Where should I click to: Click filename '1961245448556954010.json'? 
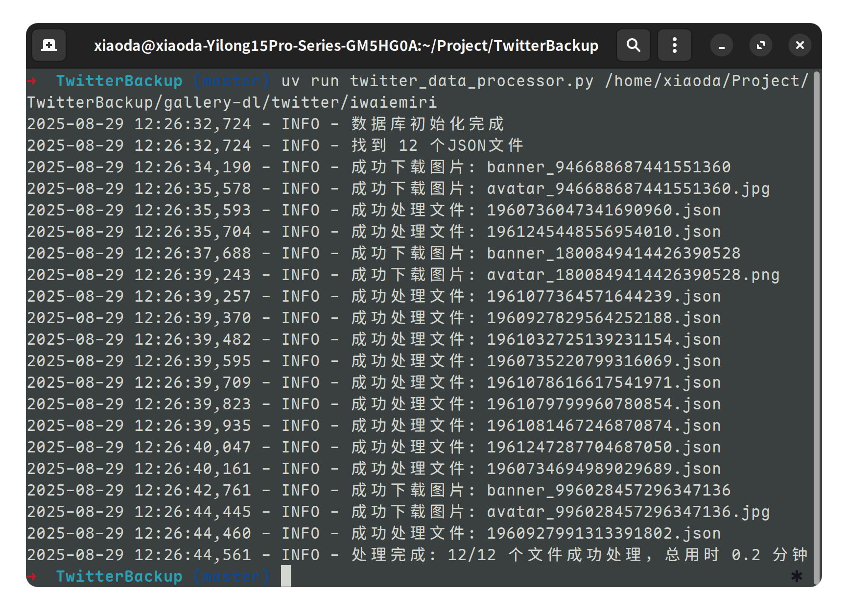coord(604,232)
